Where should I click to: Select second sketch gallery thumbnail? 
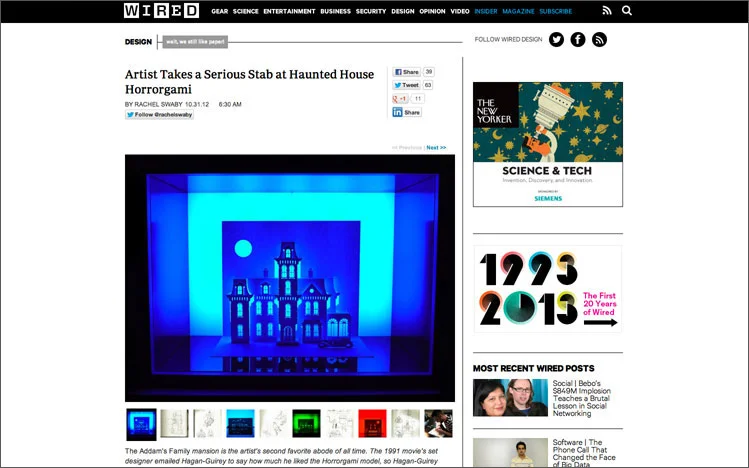point(174,424)
